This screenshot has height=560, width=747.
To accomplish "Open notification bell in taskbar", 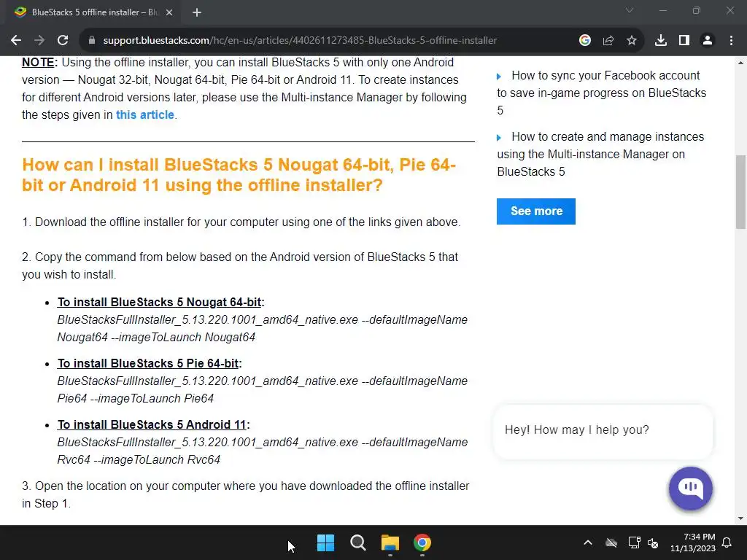I will (x=727, y=542).
